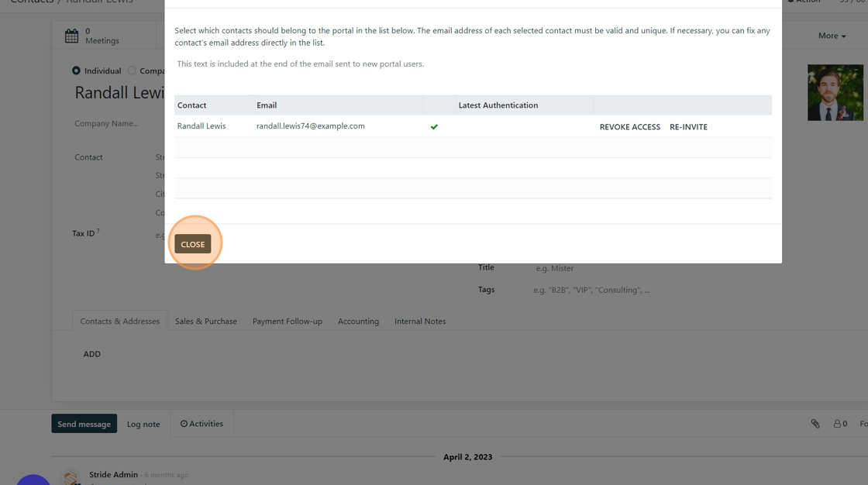This screenshot has height=485, width=868.
Task: Close the portal access dialog
Action: [193, 244]
